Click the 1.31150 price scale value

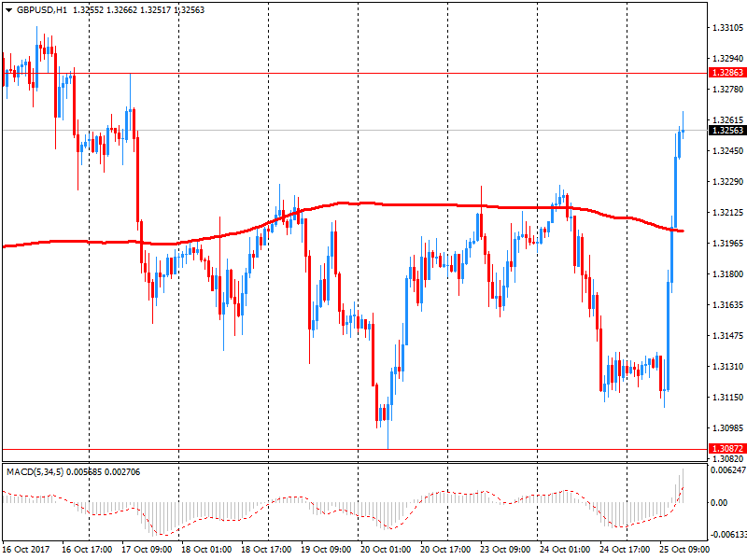pyautogui.click(x=727, y=398)
